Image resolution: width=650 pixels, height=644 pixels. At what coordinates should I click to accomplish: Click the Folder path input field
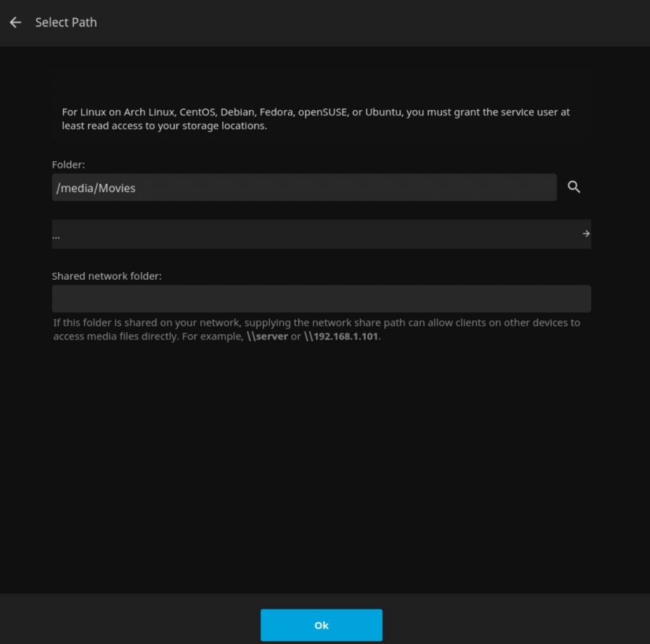[304, 188]
